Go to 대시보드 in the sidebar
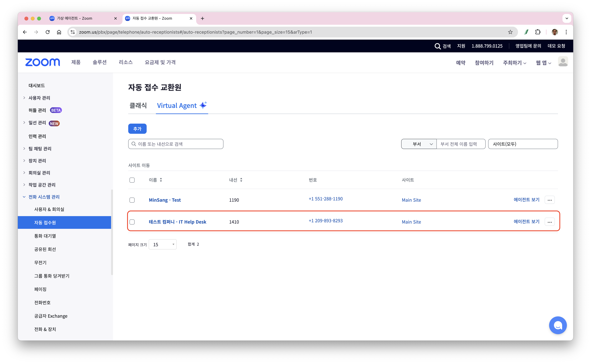 [37, 86]
